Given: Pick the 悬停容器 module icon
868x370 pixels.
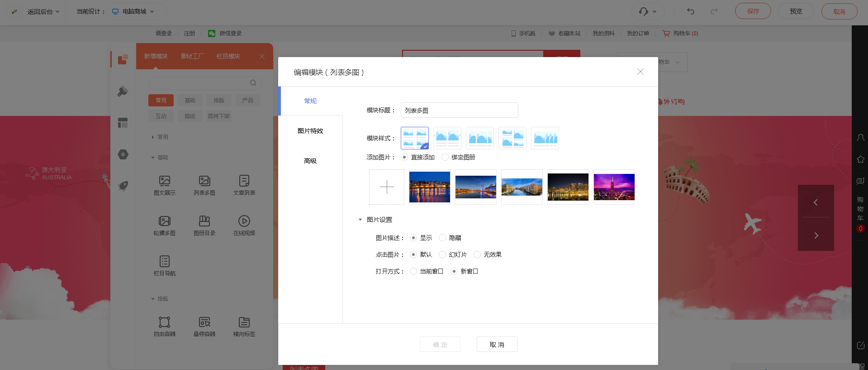Looking at the screenshot, I should pyautogui.click(x=204, y=322).
